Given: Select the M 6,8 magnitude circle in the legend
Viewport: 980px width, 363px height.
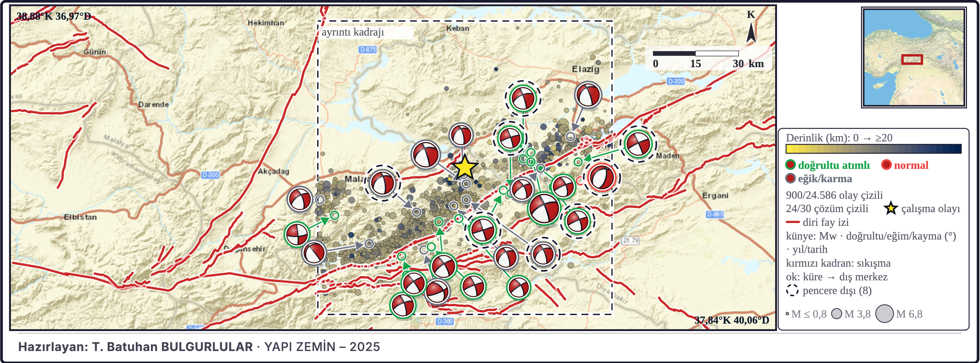Looking at the screenshot, I should [885, 314].
